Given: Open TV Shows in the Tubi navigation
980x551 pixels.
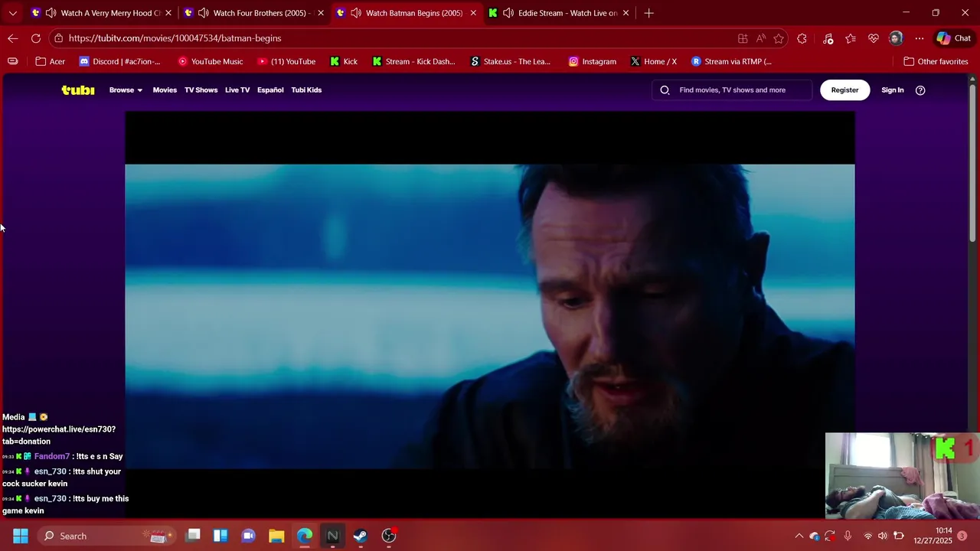Looking at the screenshot, I should [x=201, y=90].
